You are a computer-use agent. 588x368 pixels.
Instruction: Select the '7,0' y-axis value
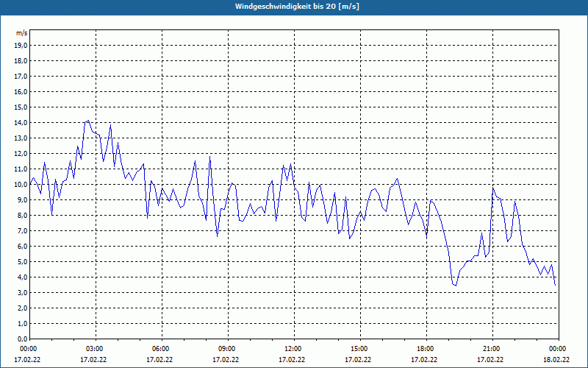coord(23,231)
